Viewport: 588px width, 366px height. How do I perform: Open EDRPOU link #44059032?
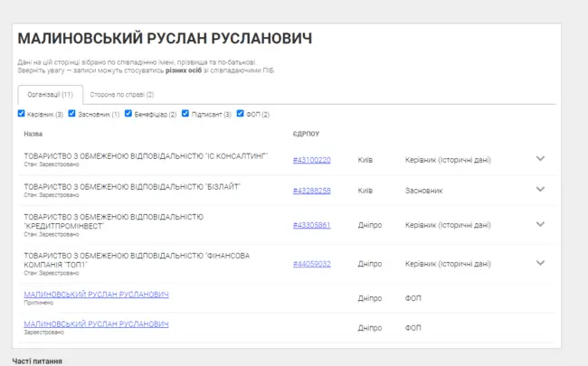pyautogui.click(x=311, y=264)
